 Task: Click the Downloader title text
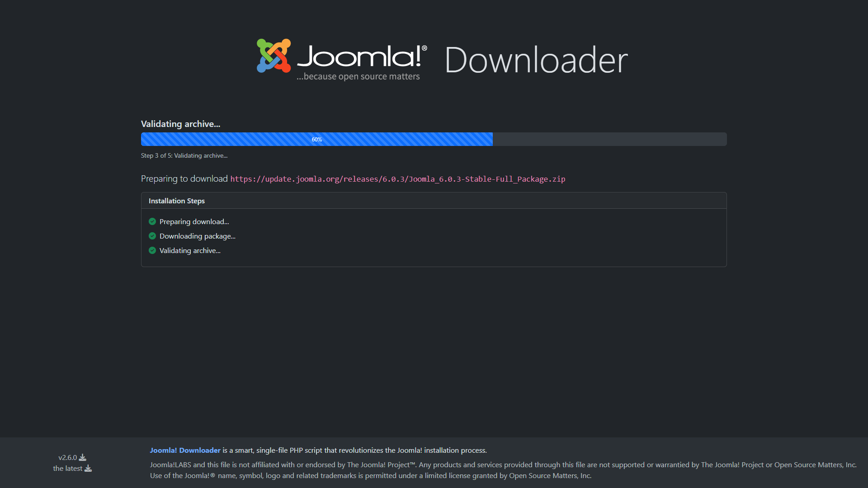pos(536,60)
